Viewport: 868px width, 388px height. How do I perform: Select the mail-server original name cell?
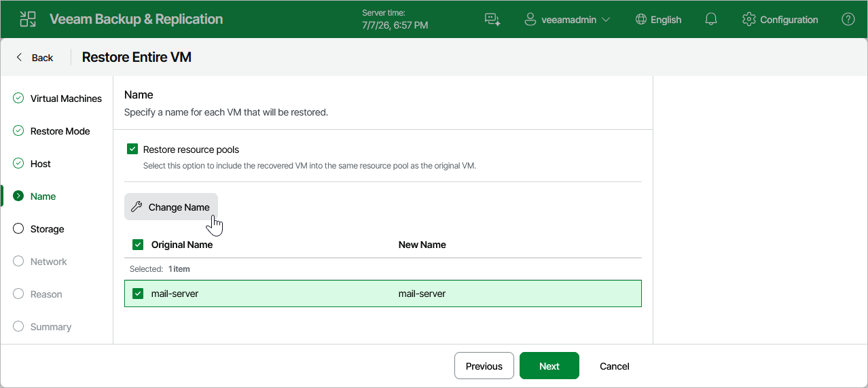click(175, 294)
